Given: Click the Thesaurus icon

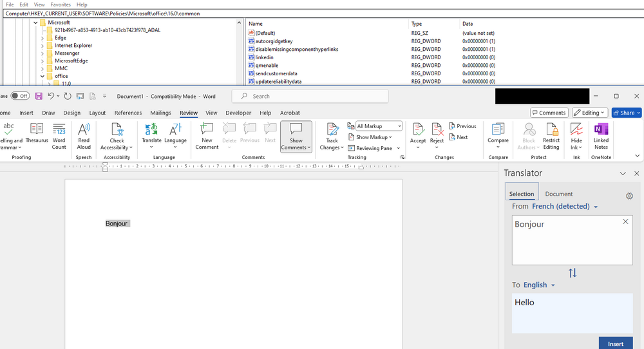Looking at the screenshot, I should tap(37, 133).
